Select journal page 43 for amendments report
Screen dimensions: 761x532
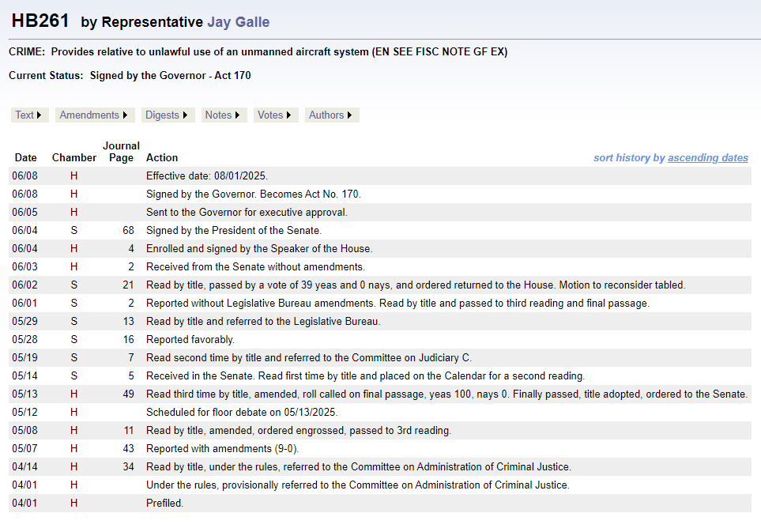(128, 449)
